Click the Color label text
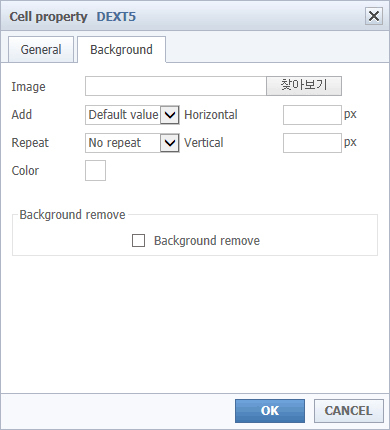Screen dimensions: 390x430 click(25, 170)
